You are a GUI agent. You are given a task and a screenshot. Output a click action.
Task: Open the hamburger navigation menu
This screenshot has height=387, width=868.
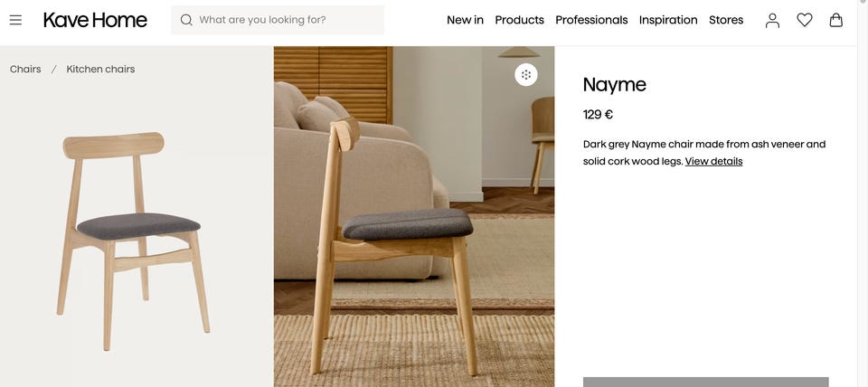point(15,20)
